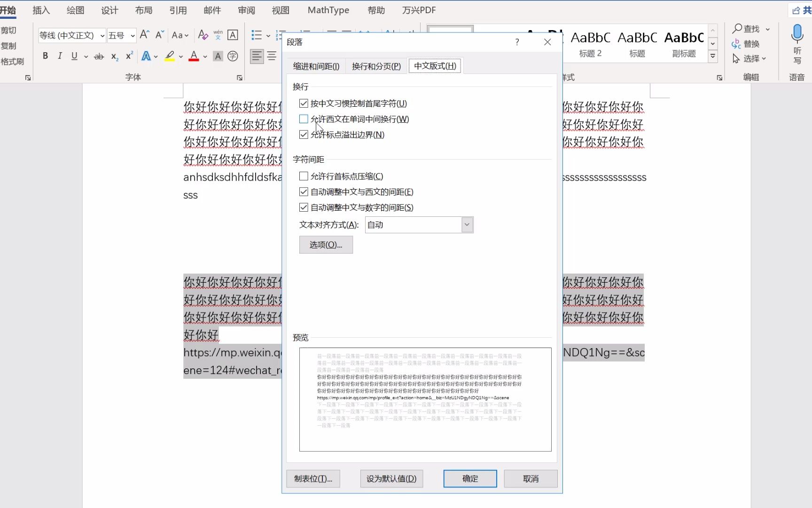Apply yellow text highlight color
The height and width of the screenshot is (508, 812).
[x=170, y=56]
